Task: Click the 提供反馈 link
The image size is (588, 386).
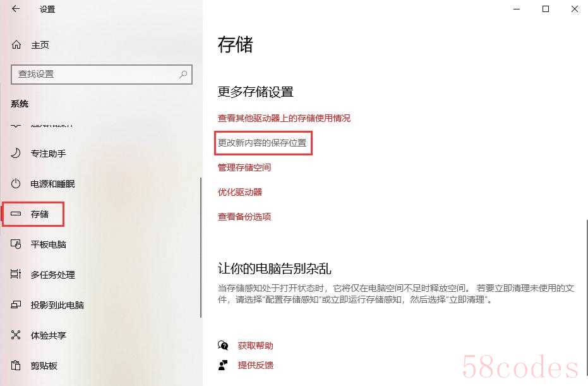Action: click(255, 365)
